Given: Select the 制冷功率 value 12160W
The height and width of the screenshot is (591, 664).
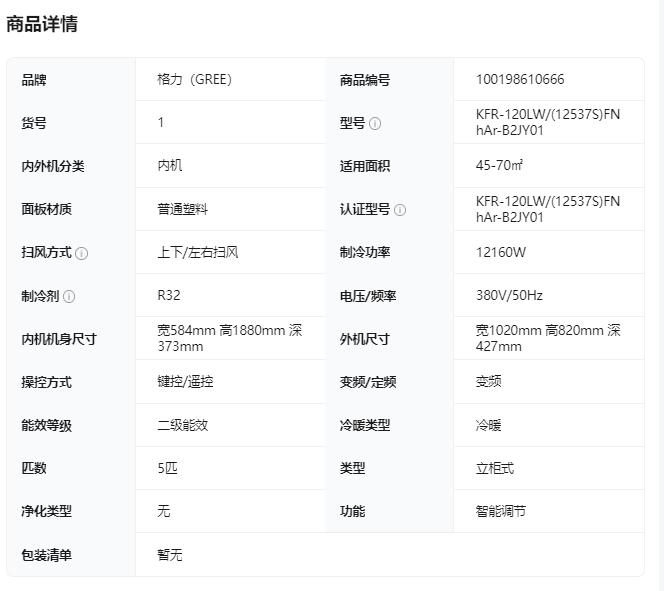Looking at the screenshot, I should (x=500, y=252).
